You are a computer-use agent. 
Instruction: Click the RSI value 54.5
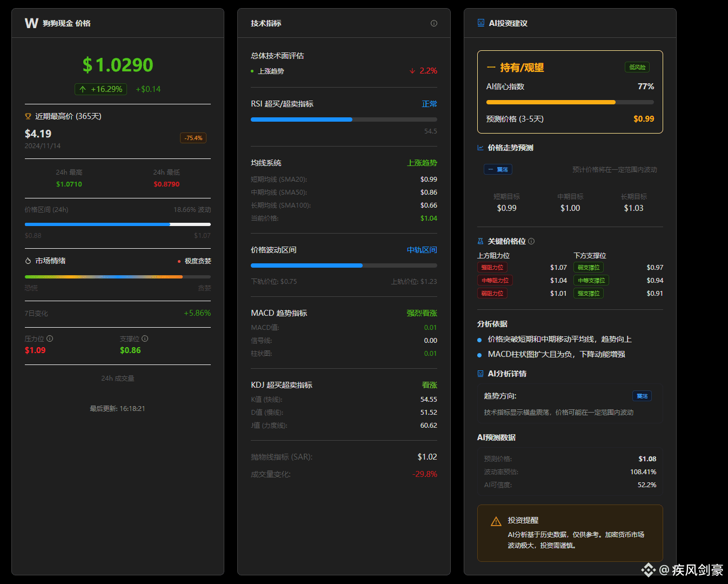431,131
